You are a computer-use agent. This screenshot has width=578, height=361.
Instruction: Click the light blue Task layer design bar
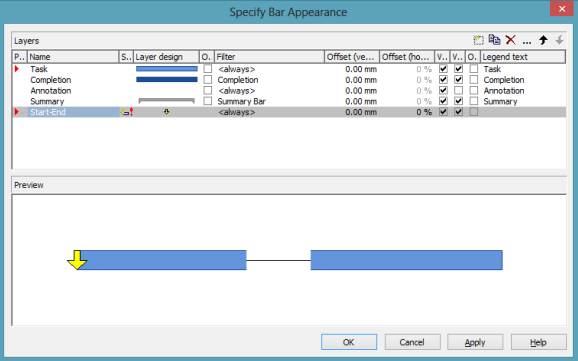click(167, 69)
